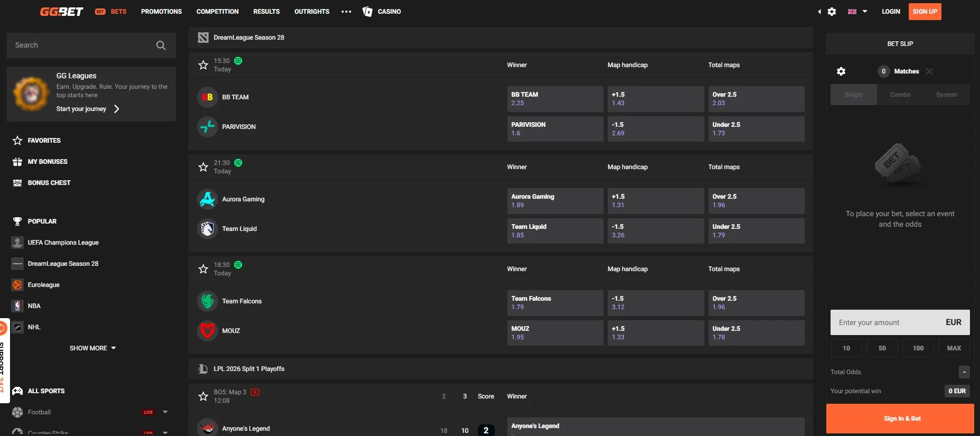
Task: Switch to the Combo bet tab
Action: pos(900,95)
